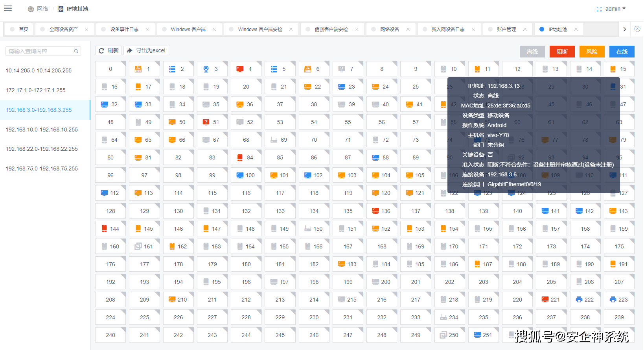Viewport: 644px width, 350px height.
Task: Click the blue server icon at IP 5
Action: click(274, 69)
